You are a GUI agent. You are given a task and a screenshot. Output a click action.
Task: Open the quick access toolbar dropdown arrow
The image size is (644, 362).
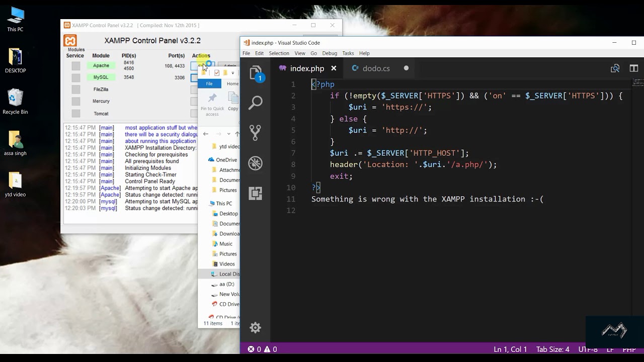tap(233, 73)
